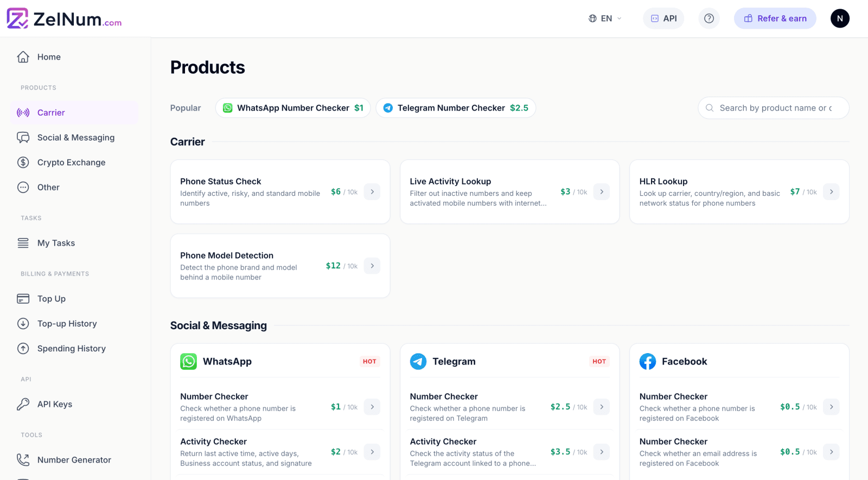Select the Crypto Exchange dollar icon
868x480 pixels.
(x=23, y=162)
